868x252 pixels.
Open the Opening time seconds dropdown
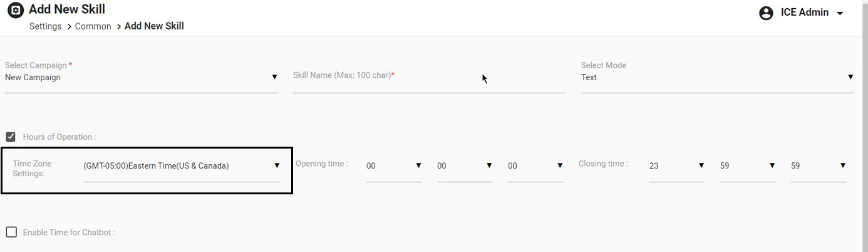pos(535,166)
